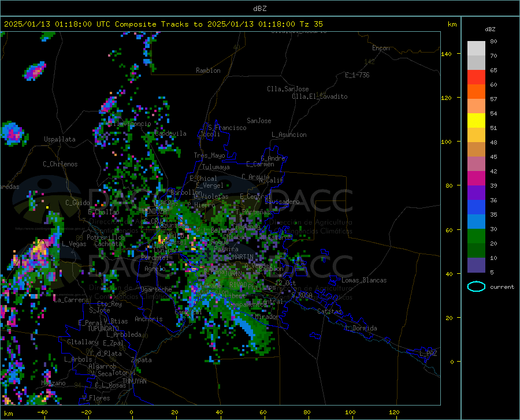Click 'Tz 35' in the header line

311,24
